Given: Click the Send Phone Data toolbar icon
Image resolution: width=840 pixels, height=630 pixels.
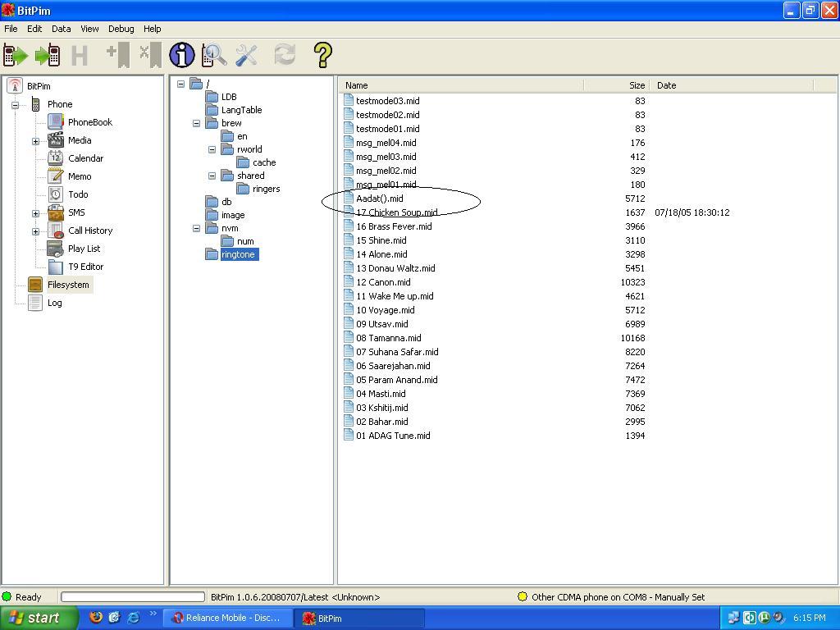Looking at the screenshot, I should pyautogui.click(x=47, y=56).
